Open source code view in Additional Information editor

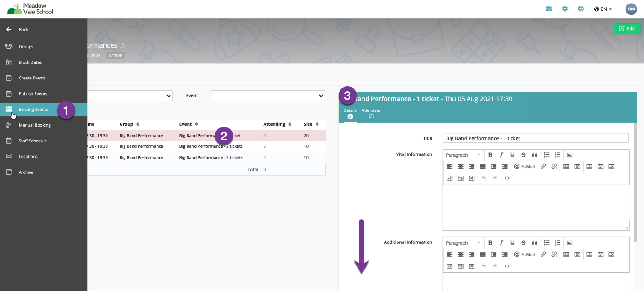[507, 266]
